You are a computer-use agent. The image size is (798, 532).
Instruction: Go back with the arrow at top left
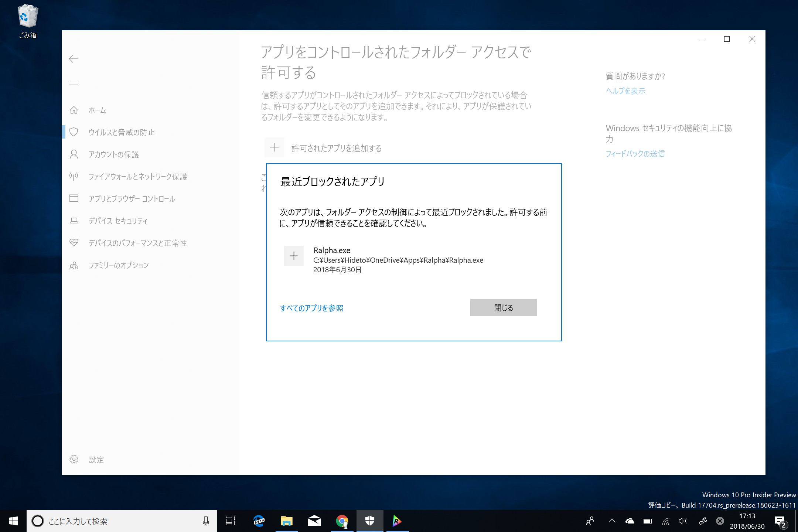[73, 59]
